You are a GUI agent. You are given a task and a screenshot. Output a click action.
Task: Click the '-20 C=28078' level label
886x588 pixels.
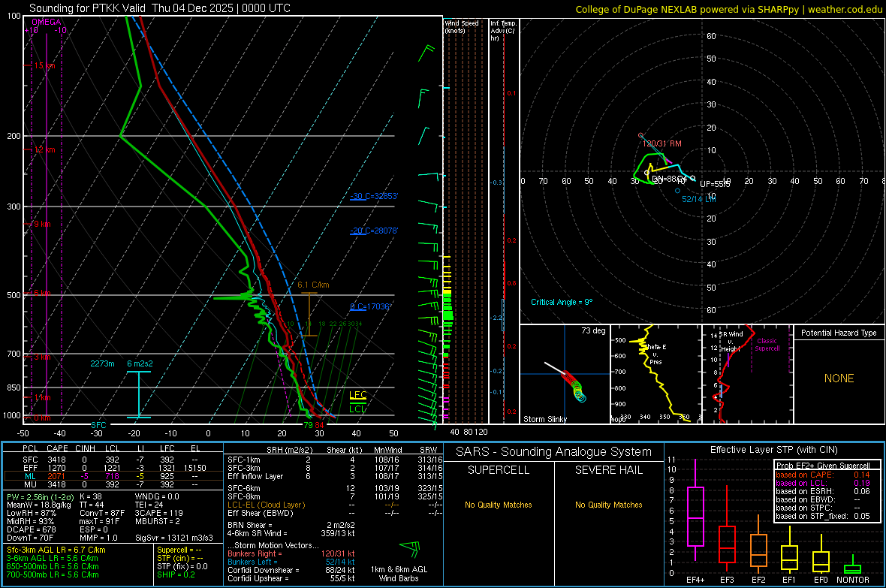(373, 231)
